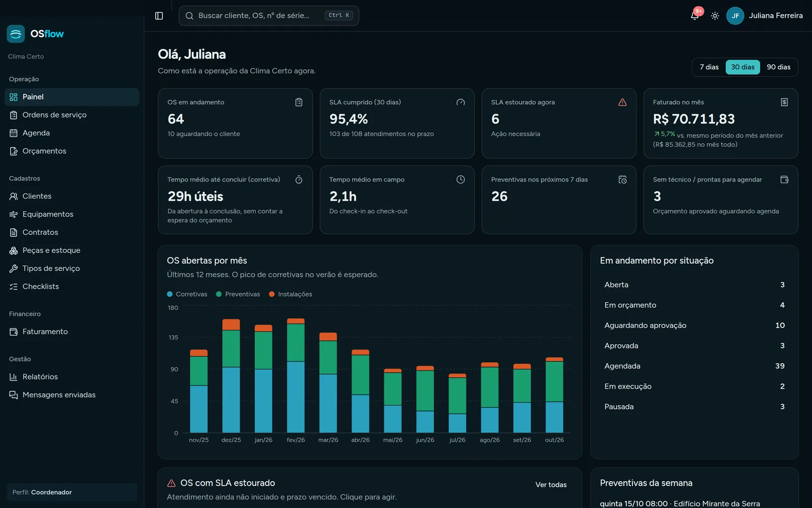Viewport: 812px width, 508px height.
Task: Click the OSflow logo icon
Action: [x=16, y=34]
